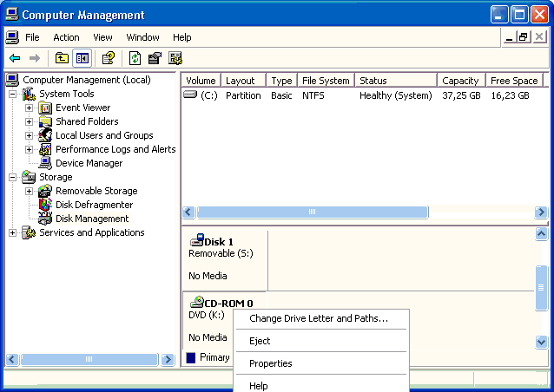Choose Help from context menu
This screenshot has height=392, width=554.
(x=320, y=386)
